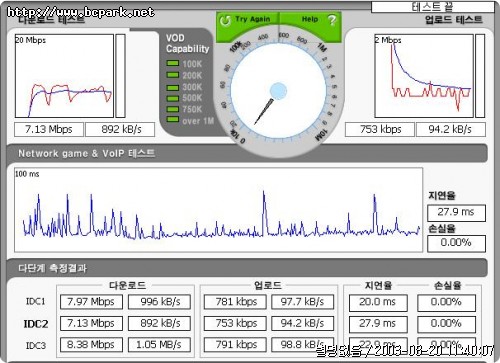The width and height of the screenshot is (500, 363).
Task: Select the 0.00% loss value beside the latency graph
Action: [x=456, y=243]
